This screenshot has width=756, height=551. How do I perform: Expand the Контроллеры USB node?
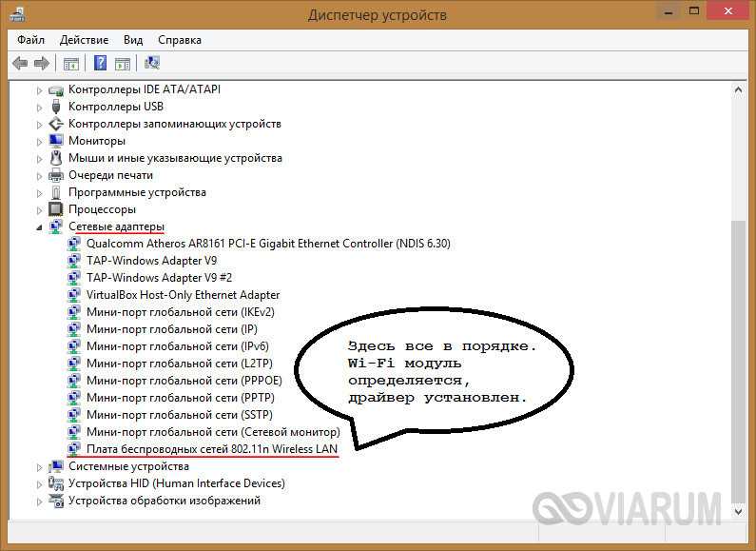click(x=40, y=108)
